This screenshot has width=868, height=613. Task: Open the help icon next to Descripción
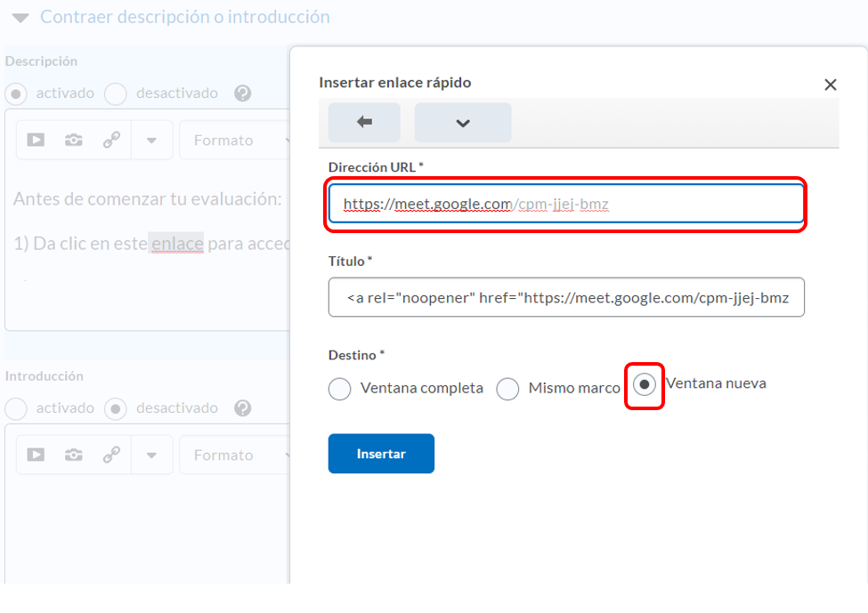coord(242,93)
